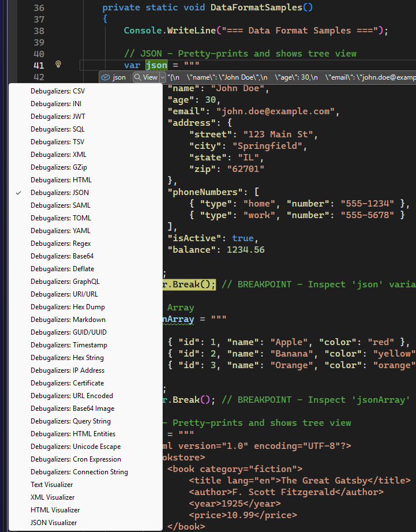Select Debugalizers: IP Address visualizer

[85, 370]
